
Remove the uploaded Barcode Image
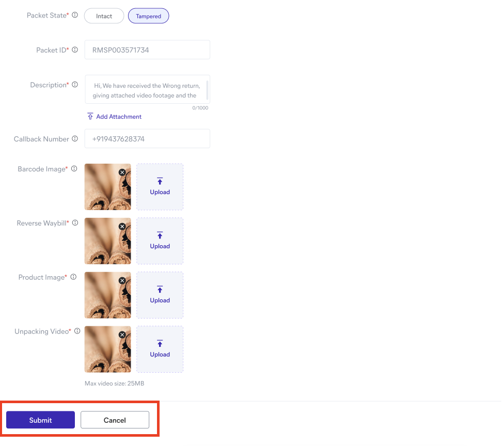point(122,172)
